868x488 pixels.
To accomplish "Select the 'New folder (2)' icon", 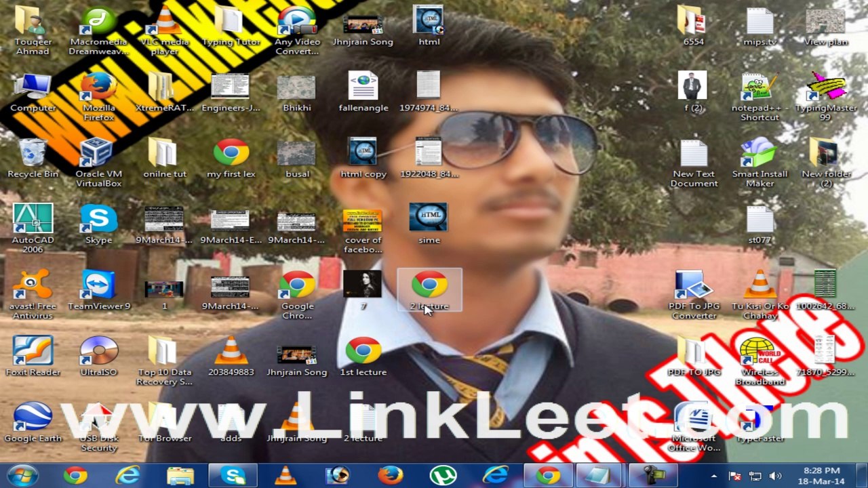I will 825,163.
